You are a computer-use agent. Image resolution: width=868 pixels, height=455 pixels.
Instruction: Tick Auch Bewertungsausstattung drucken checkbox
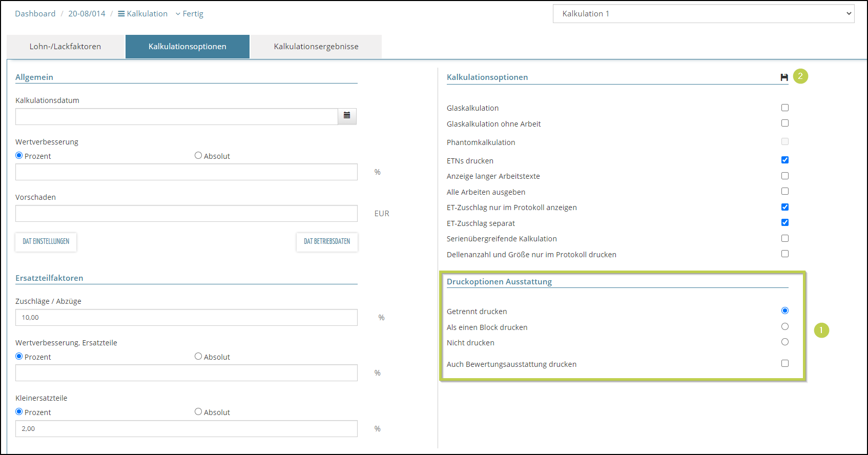pyautogui.click(x=784, y=363)
